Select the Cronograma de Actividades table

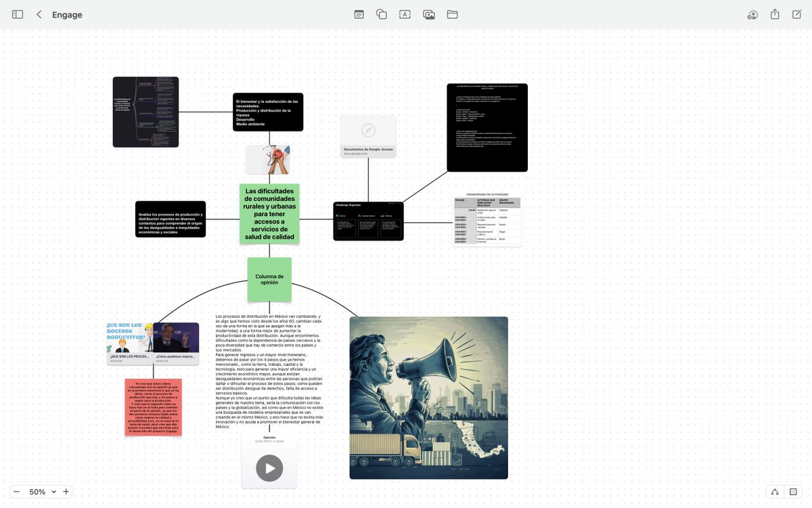tap(487, 219)
